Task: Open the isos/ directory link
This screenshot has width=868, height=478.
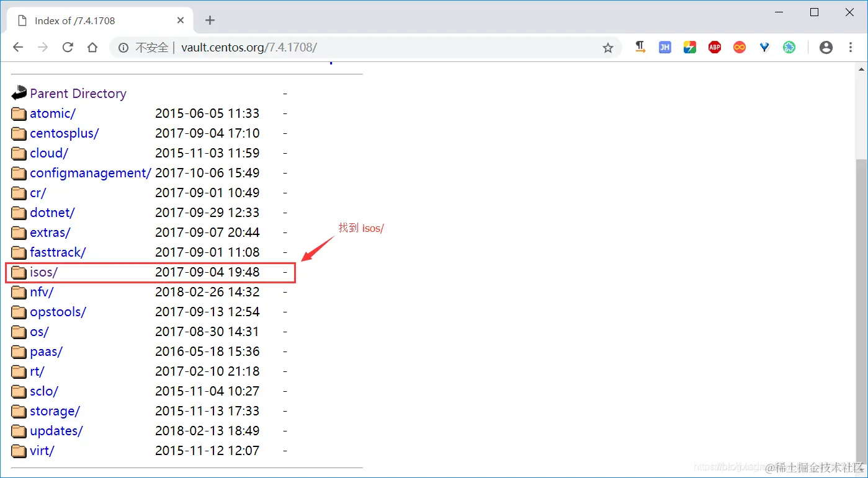Action: click(43, 272)
